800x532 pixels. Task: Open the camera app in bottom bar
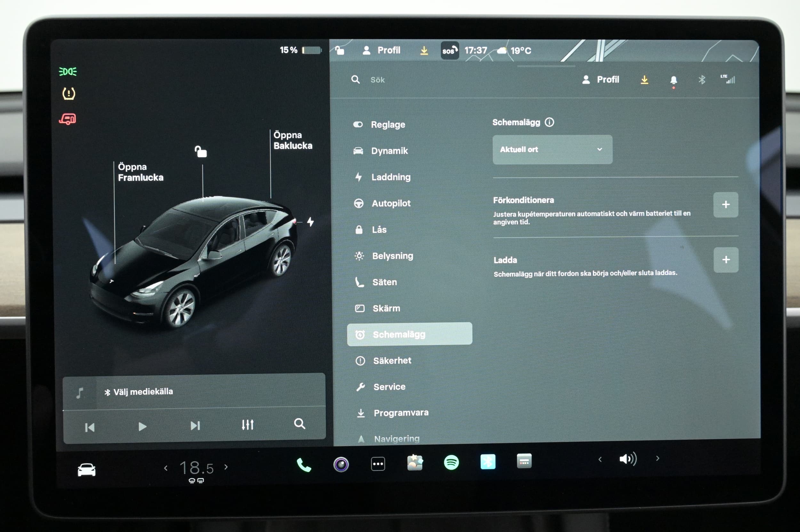(341, 465)
